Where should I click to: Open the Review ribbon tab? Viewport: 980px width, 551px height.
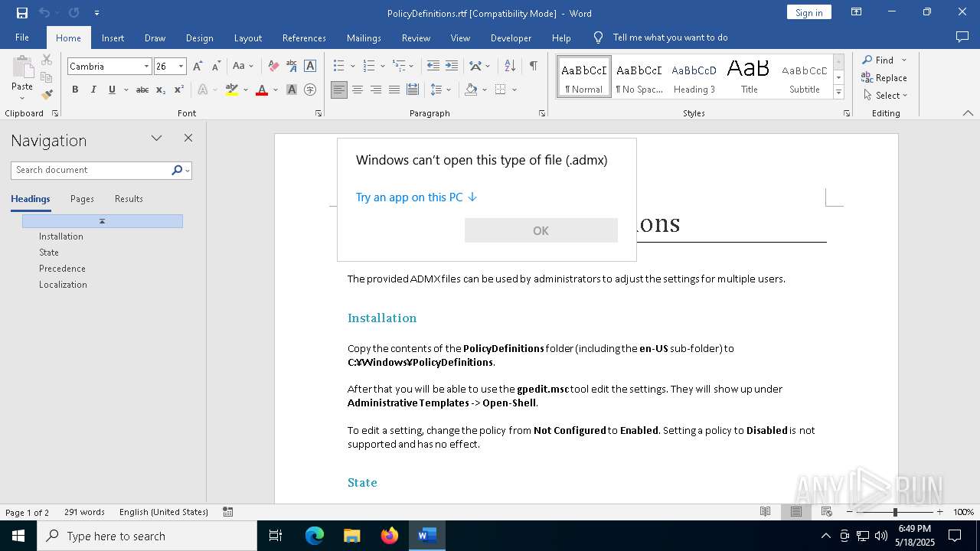416,37
